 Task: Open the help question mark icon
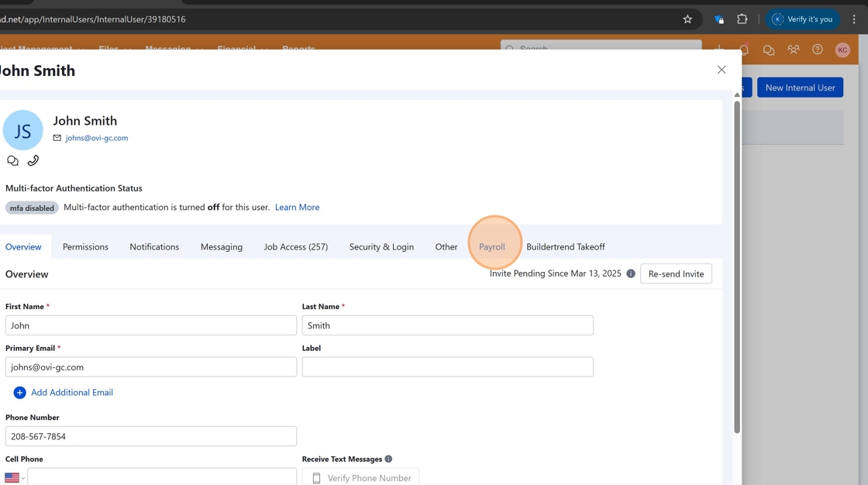pos(817,50)
